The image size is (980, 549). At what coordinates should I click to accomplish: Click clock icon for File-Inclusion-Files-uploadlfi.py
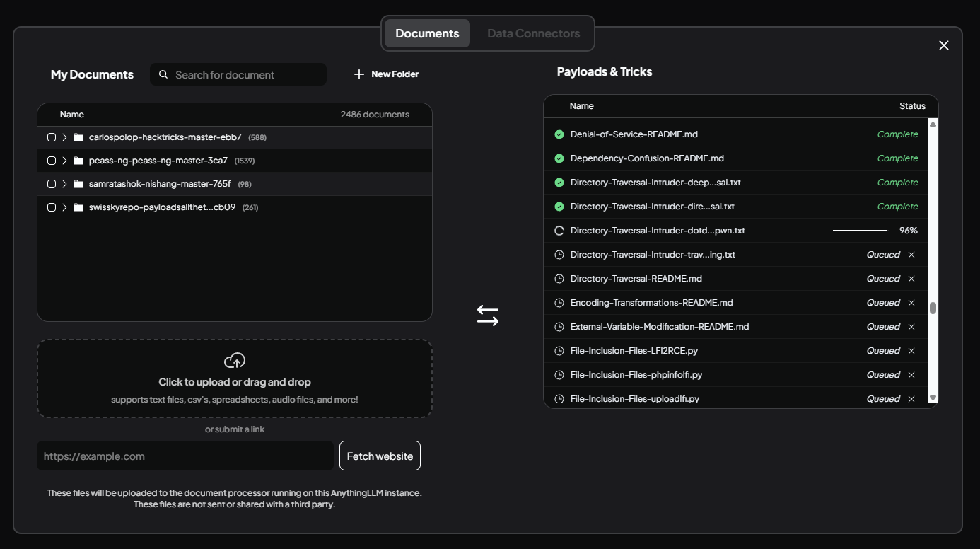(559, 399)
